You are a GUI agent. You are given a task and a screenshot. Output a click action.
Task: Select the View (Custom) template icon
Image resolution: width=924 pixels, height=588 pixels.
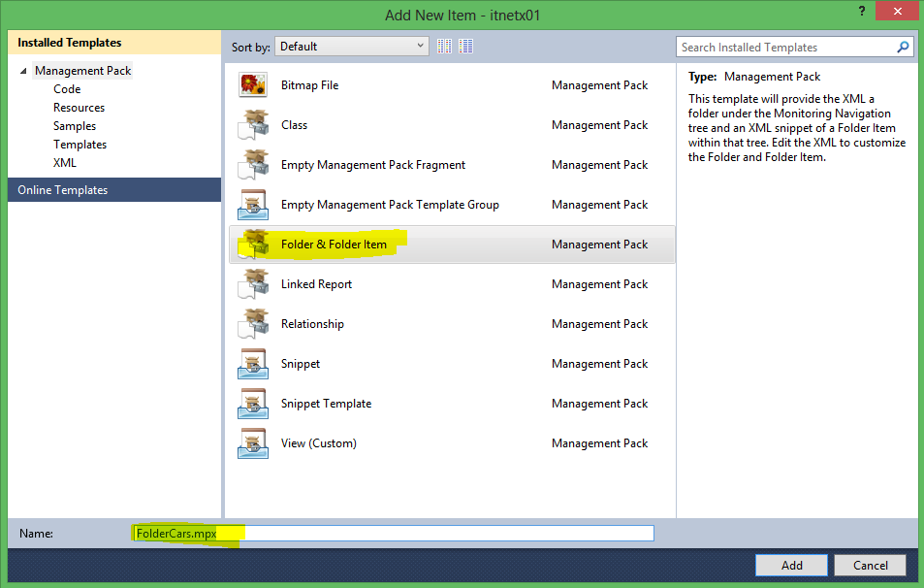pyautogui.click(x=253, y=443)
